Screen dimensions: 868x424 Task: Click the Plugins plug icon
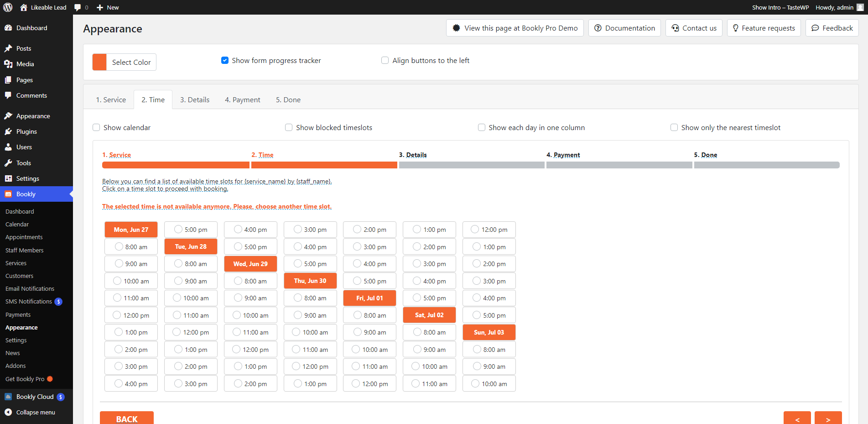8,131
